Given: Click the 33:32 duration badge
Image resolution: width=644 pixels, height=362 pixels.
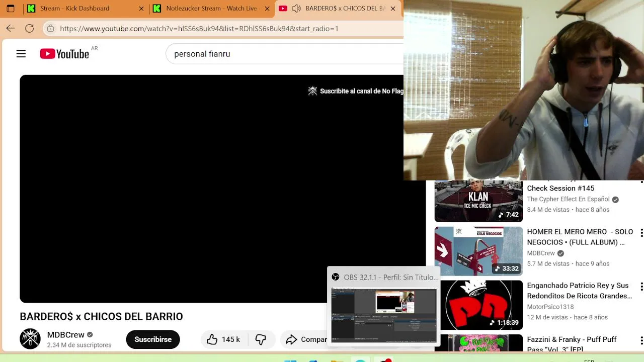Looking at the screenshot, I should point(506,268).
